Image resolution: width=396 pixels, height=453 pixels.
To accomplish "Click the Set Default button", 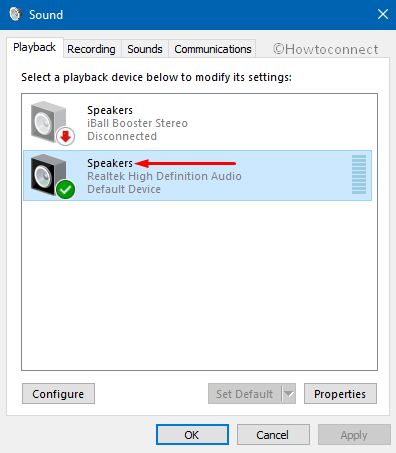I will (245, 394).
